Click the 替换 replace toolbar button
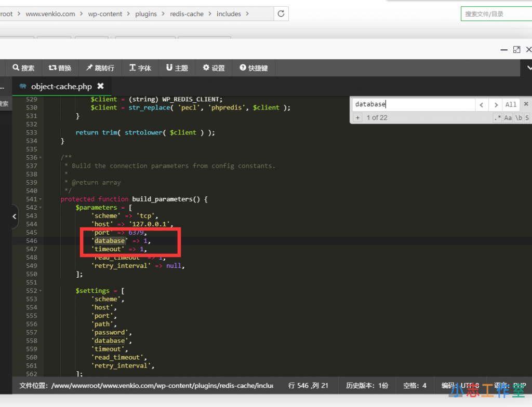The height and width of the screenshot is (407, 532). coord(60,68)
